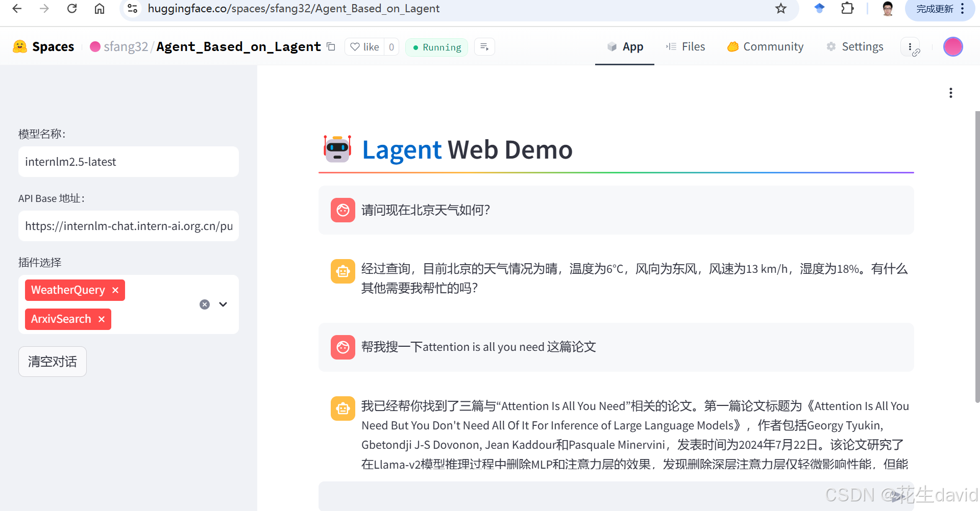Clear all selected plugins with the circle x
Viewport: 980px width, 511px height.
[x=205, y=304]
